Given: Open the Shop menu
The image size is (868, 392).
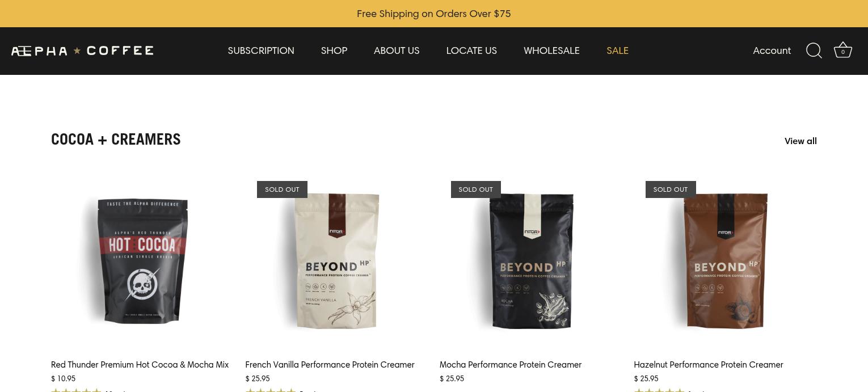Looking at the screenshot, I should click(x=334, y=50).
